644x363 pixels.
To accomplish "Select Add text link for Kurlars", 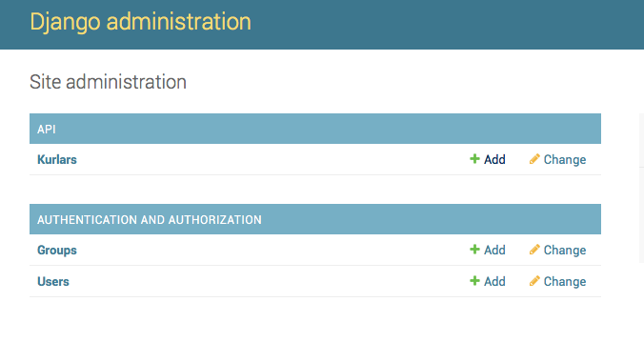I will 494,159.
